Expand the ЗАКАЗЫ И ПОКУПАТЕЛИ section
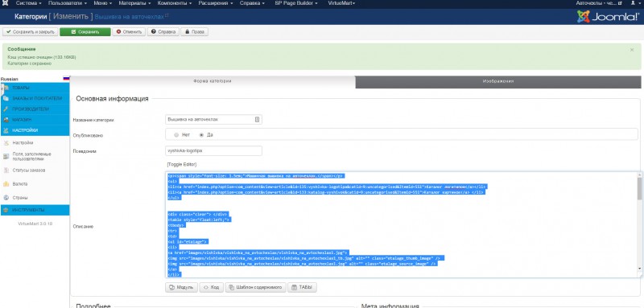This screenshot has width=644, height=308. coord(35,98)
